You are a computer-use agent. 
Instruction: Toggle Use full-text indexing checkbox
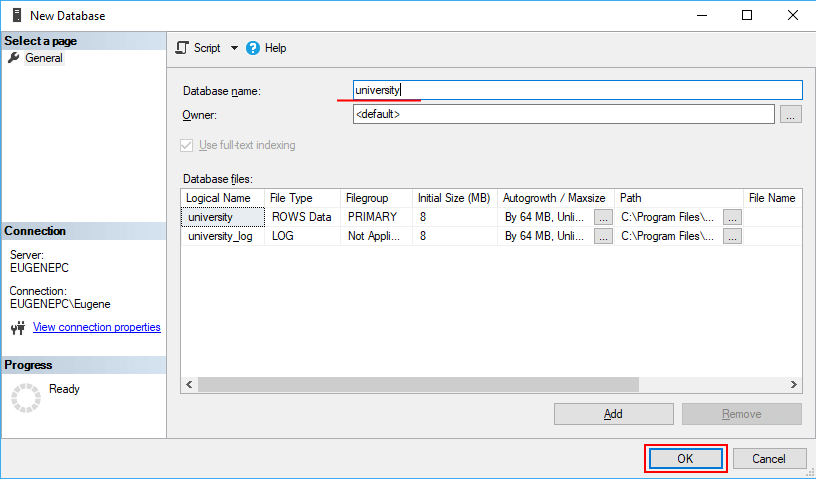point(187,145)
